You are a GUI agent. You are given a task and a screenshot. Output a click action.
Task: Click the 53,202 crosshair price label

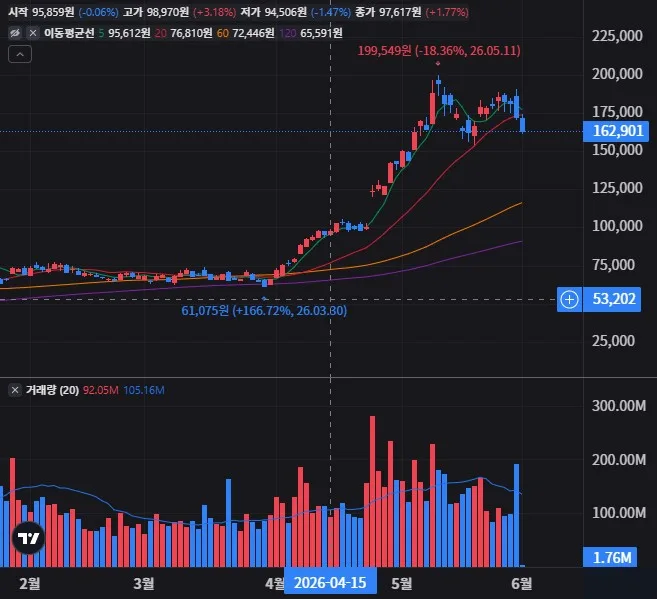(611, 299)
